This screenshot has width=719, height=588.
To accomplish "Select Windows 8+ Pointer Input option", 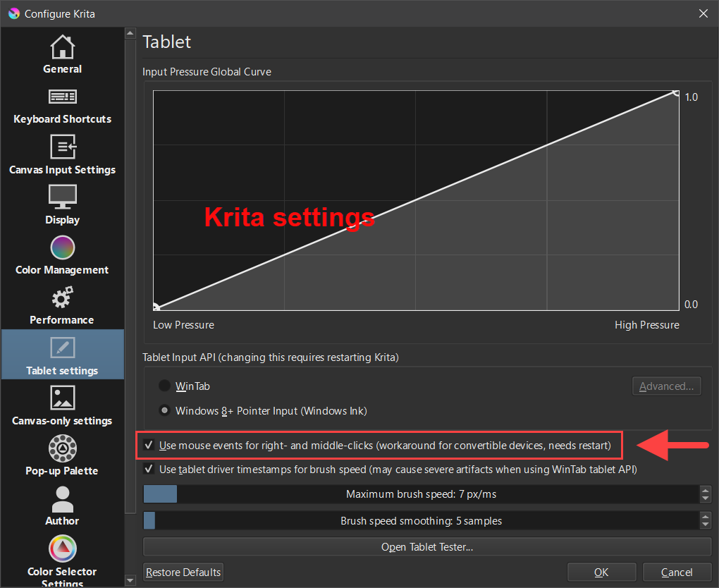I will tap(164, 410).
